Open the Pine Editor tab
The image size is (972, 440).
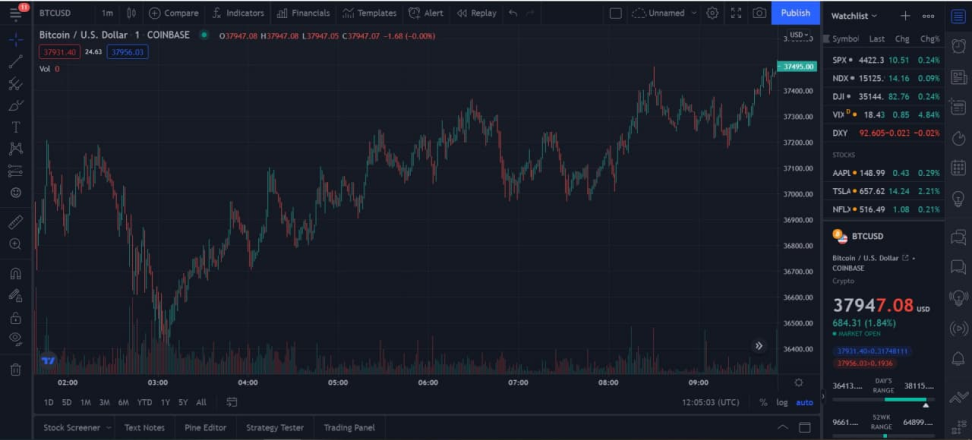205,428
